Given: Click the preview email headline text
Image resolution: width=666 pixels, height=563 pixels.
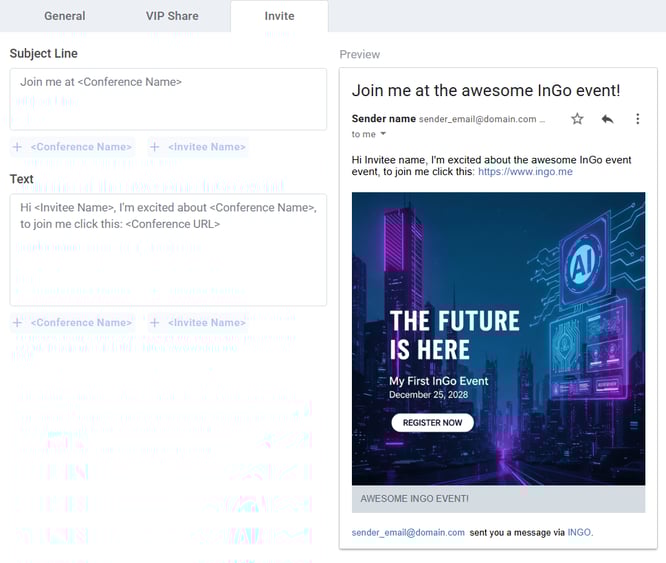Looking at the screenshot, I should pos(486,91).
